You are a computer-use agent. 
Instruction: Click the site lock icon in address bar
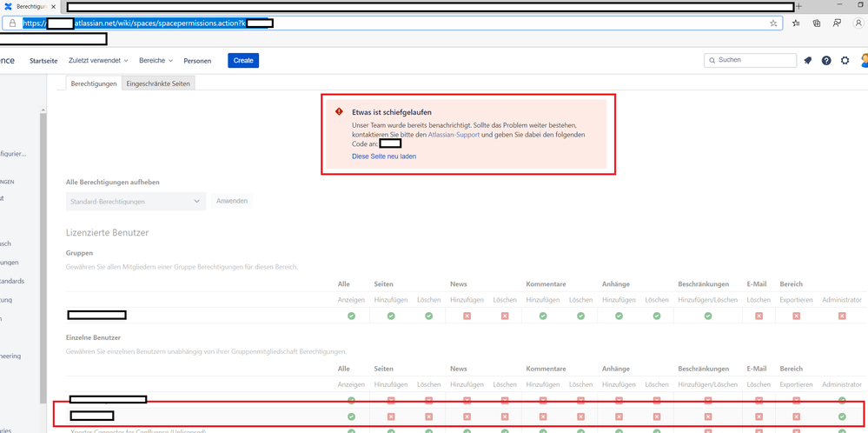click(x=13, y=23)
